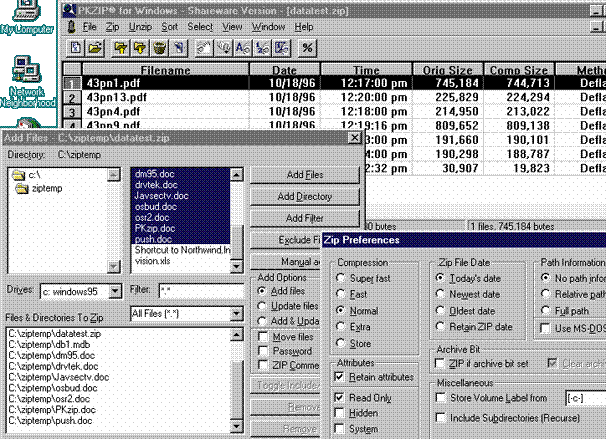Viewport: 606px width, 439px height.
Task: Select the Network Neighborhood desktop icon
Action: (26, 82)
